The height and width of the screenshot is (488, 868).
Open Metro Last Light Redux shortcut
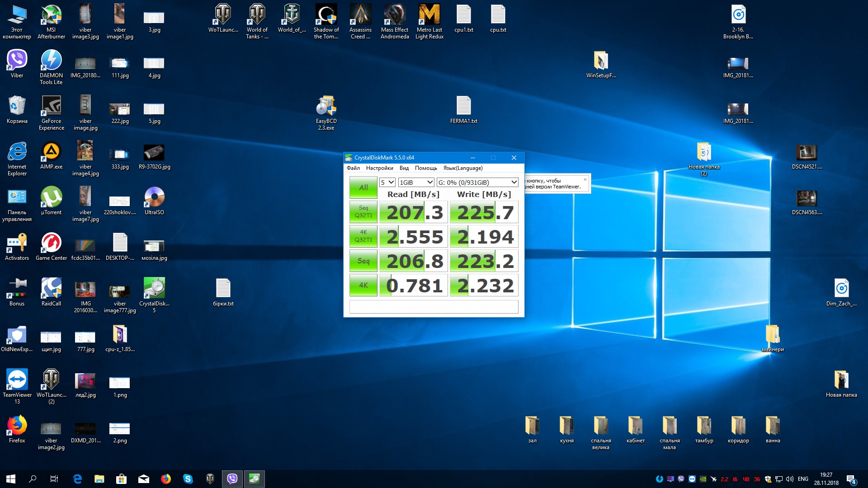(429, 16)
